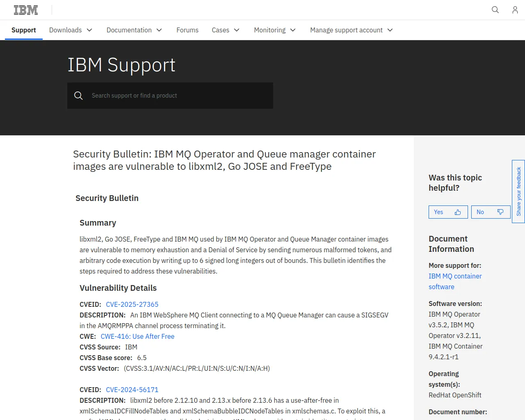Click the CVSS Source IBM line
Screen dimensions: 525x420
[108, 347]
